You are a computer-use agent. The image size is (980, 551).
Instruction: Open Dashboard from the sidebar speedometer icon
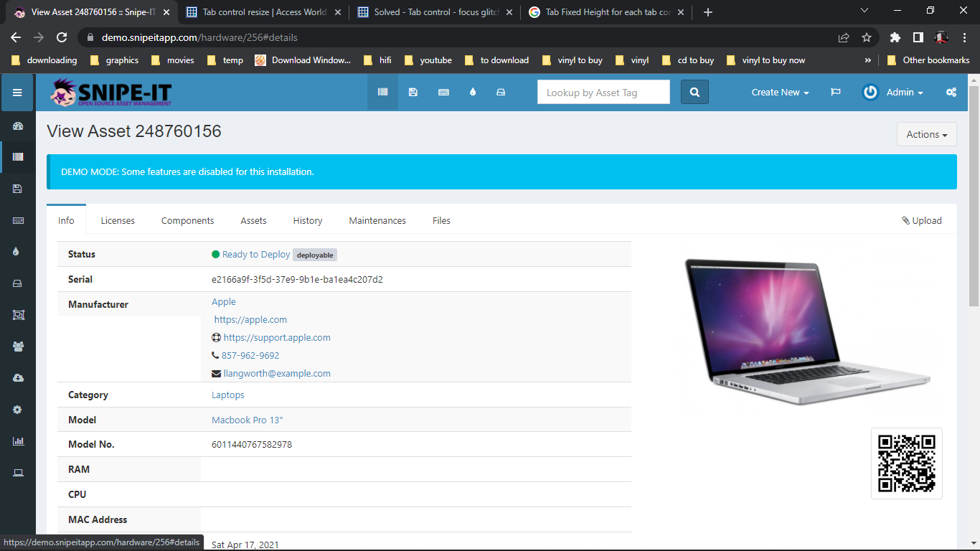click(18, 126)
